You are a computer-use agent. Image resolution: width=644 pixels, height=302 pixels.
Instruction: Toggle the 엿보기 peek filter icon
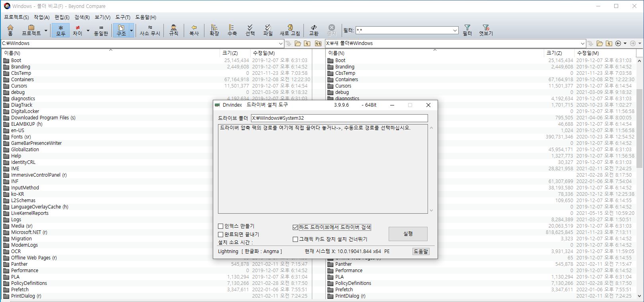pyautogui.click(x=486, y=30)
